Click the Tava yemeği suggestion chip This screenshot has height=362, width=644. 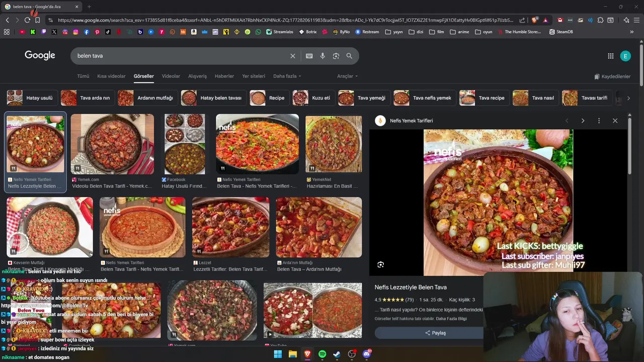coord(363,98)
